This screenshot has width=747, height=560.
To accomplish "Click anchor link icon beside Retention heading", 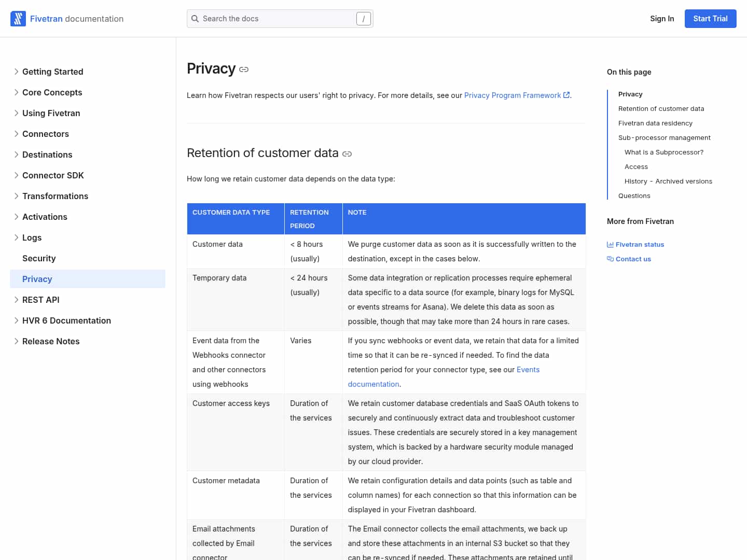I will (347, 154).
